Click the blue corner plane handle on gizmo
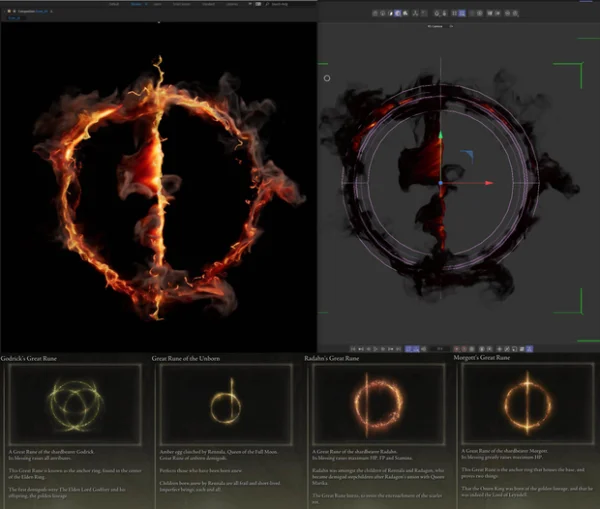600x509 pixels. [466, 154]
